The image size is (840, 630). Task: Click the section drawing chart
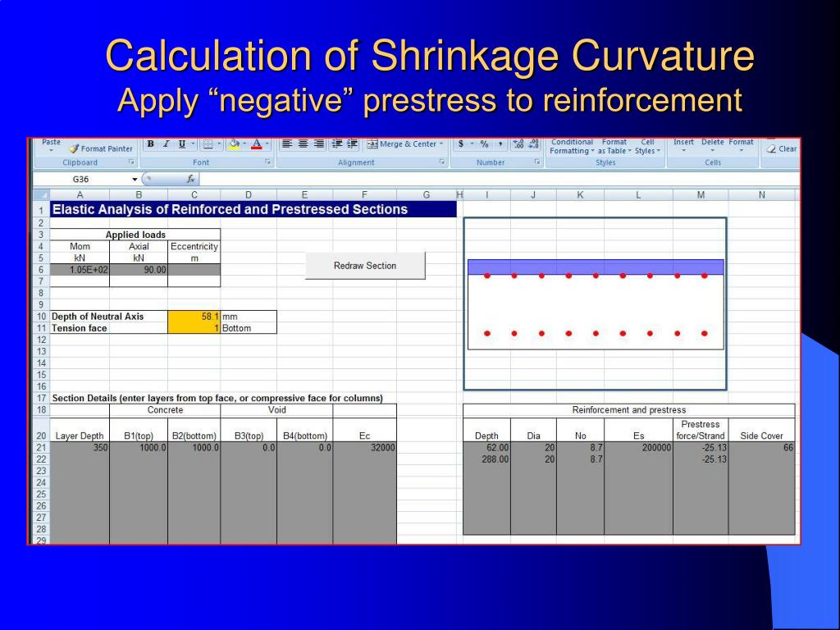[x=596, y=304]
